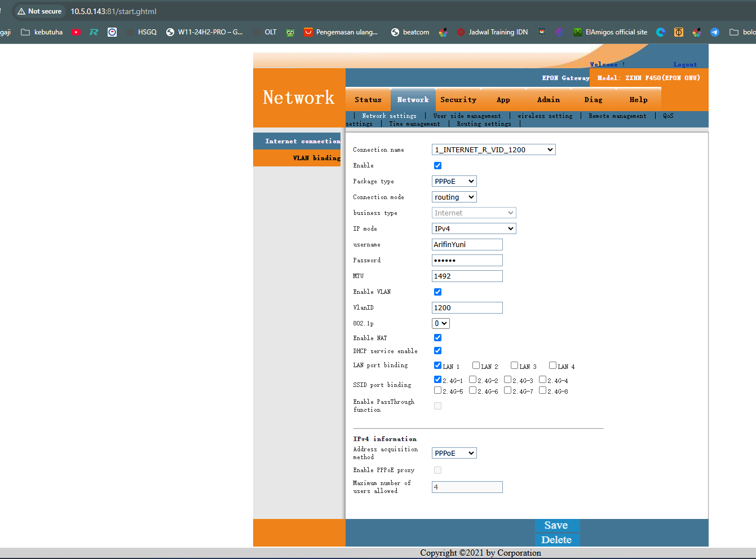Open the Connection name dropdown
756x559 pixels.
[x=493, y=149]
